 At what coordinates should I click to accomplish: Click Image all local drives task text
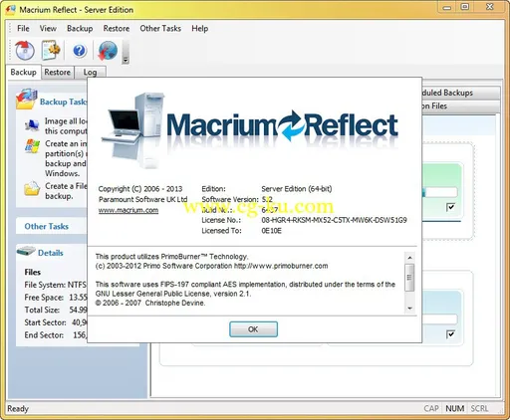point(66,126)
